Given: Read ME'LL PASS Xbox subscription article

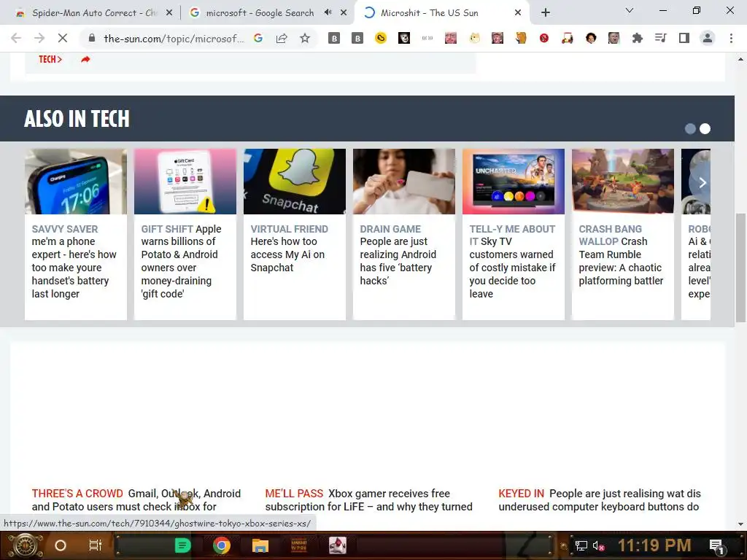Looking at the screenshot, I should point(368,500).
